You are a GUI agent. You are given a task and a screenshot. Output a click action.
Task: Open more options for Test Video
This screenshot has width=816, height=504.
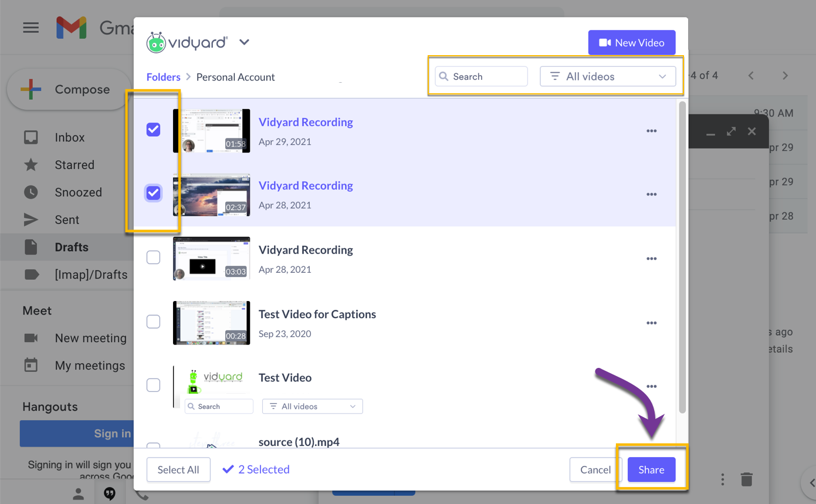point(651,387)
